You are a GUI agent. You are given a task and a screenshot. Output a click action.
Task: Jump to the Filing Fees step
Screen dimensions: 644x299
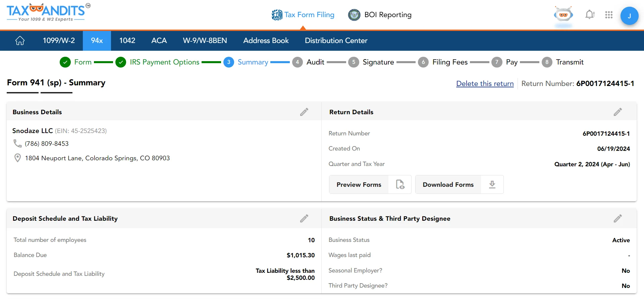pos(450,62)
